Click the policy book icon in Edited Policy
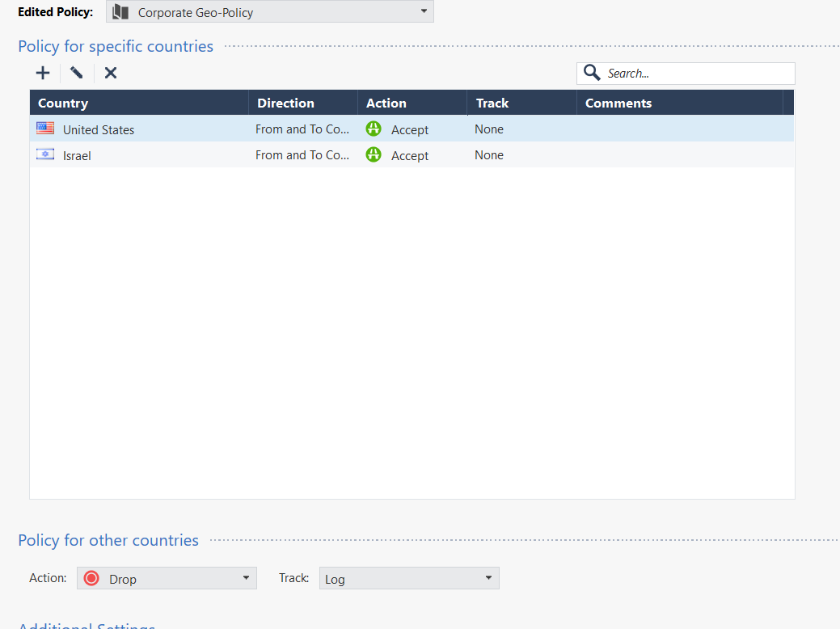840x629 pixels. click(120, 12)
